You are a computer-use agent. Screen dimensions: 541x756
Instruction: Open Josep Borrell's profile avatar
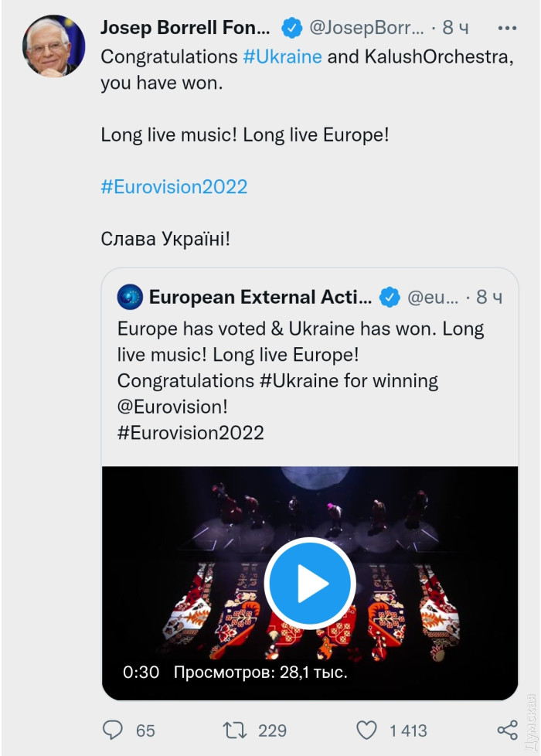pyautogui.click(x=53, y=46)
